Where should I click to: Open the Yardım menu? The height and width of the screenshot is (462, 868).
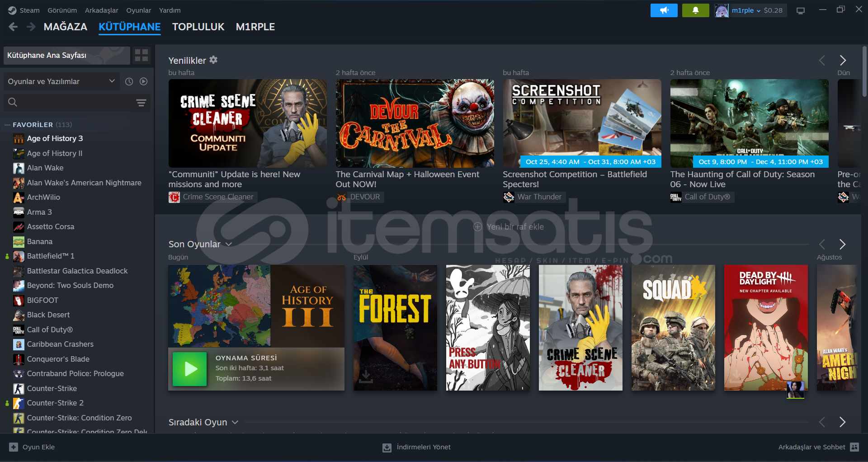coord(170,10)
